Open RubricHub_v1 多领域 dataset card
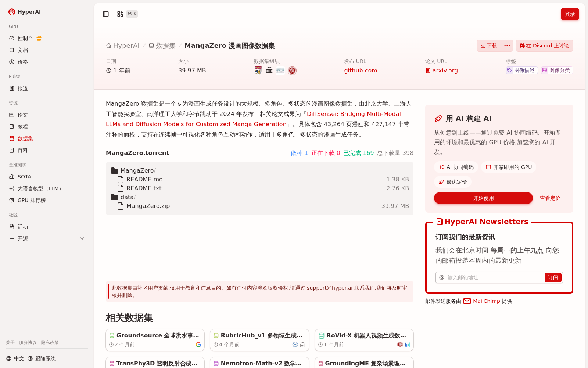588x368 pixels. click(x=259, y=340)
